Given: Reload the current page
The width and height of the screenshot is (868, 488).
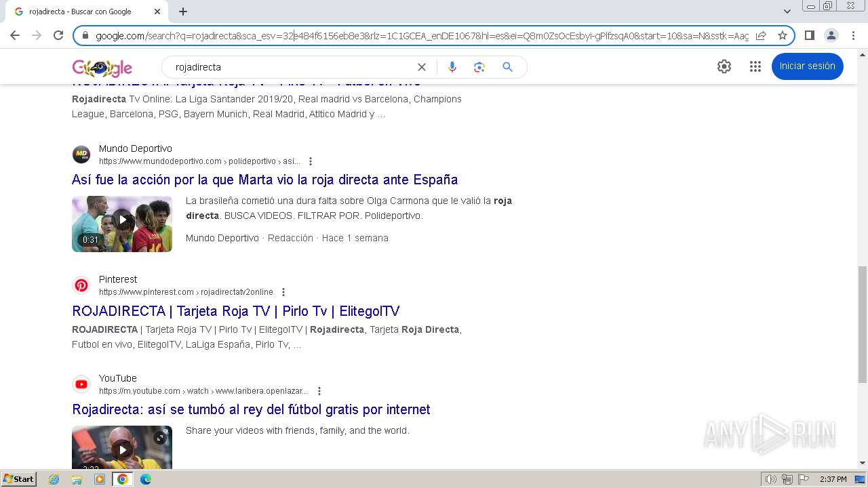Looking at the screenshot, I should pyautogui.click(x=58, y=35).
